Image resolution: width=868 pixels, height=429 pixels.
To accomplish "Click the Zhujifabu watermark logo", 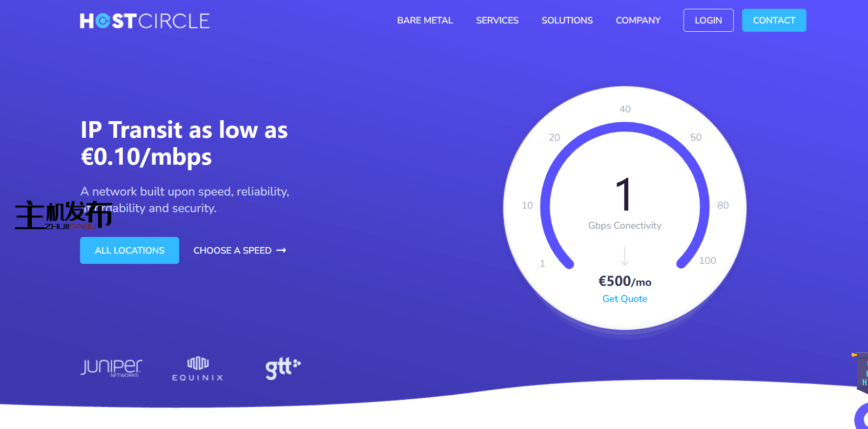I will [x=63, y=215].
